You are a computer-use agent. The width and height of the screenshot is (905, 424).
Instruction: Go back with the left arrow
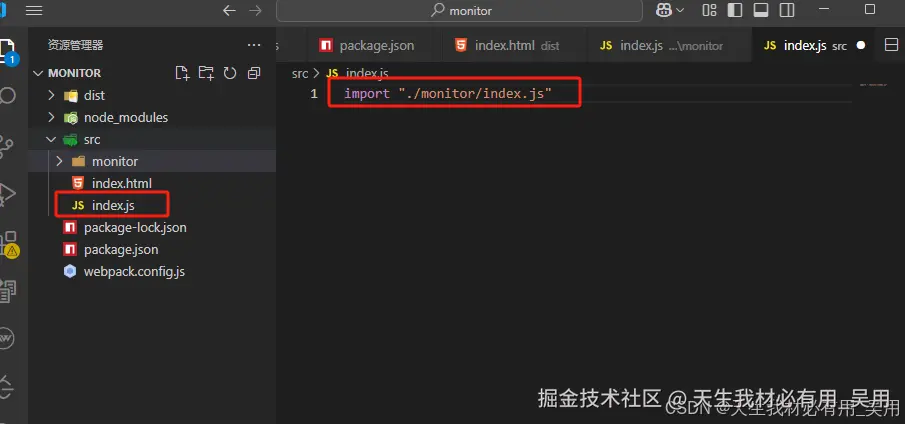click(229, 10)
